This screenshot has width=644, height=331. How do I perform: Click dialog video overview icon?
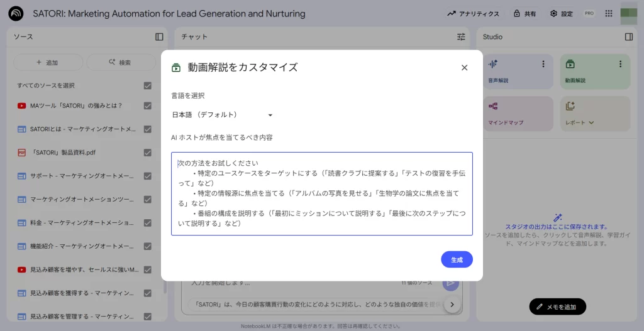[x=176, y=68]
